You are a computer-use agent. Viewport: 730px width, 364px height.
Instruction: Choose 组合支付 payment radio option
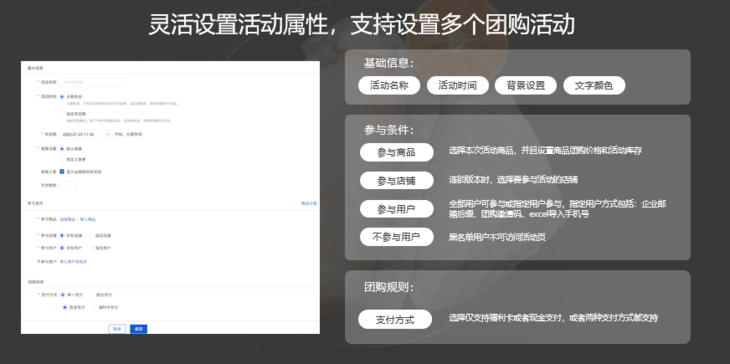tap(91, 295)
